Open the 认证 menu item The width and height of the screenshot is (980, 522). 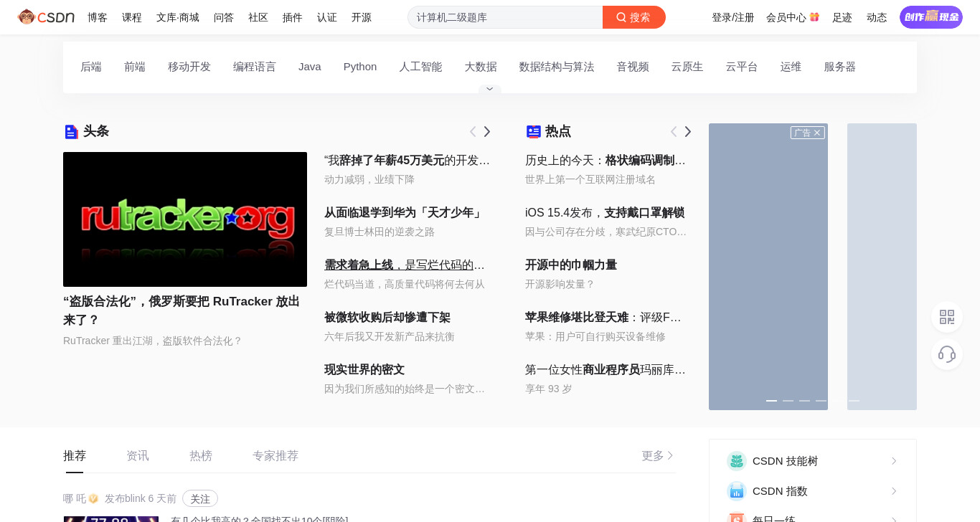(x=327, y=17)
